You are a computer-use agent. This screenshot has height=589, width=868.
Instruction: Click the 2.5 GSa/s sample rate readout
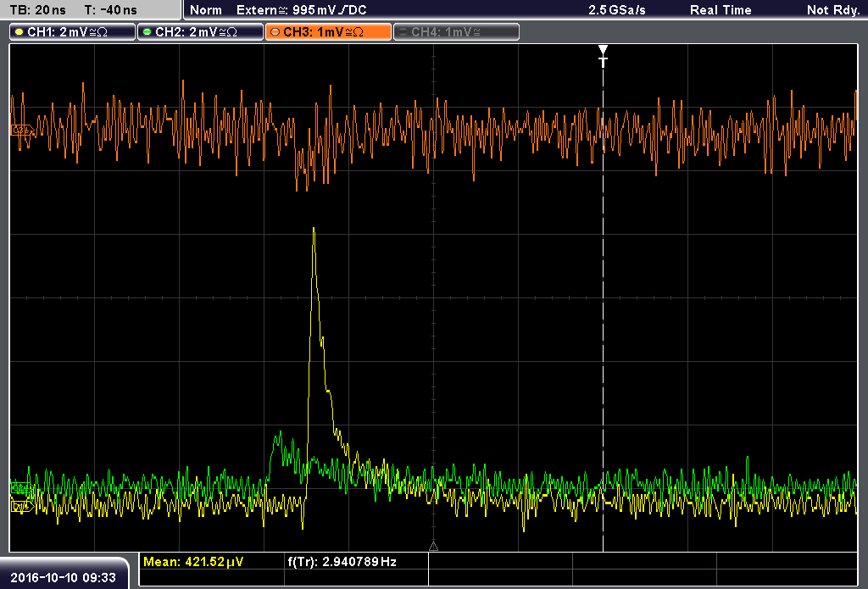(617, 10)
